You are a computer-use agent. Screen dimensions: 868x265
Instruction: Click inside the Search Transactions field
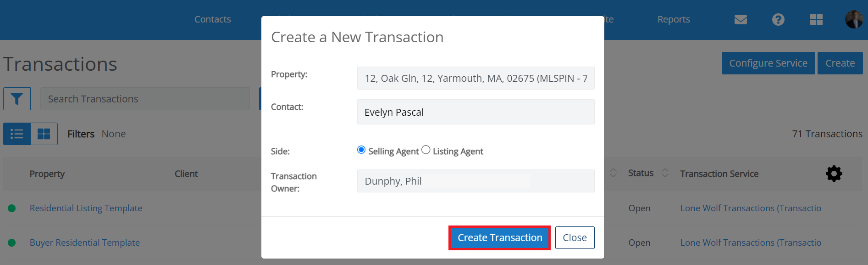(145, 98)
